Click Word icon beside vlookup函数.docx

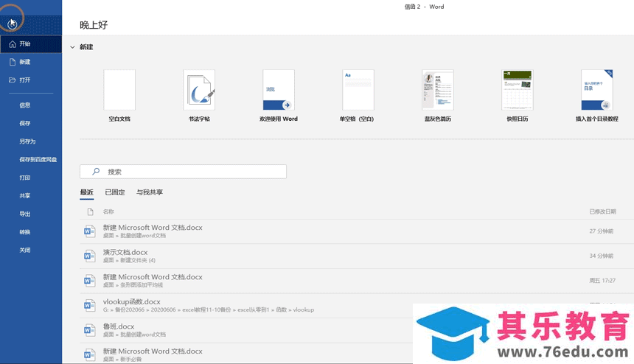click(x=89, y=305)
